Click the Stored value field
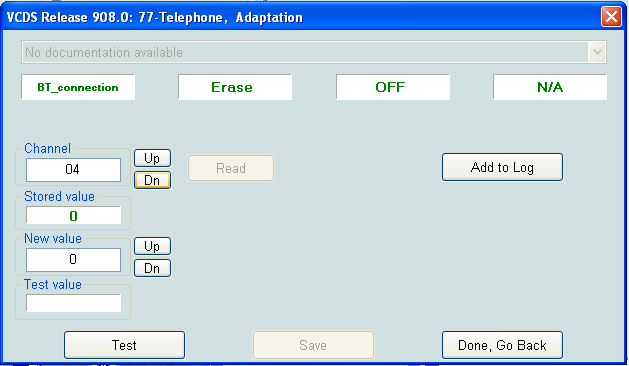 click(x=73, y=216)
